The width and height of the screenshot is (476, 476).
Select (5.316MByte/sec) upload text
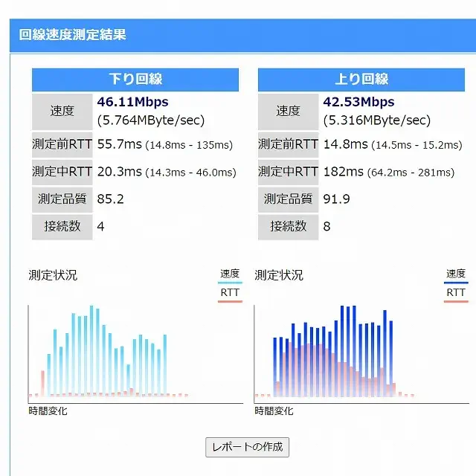377,120
